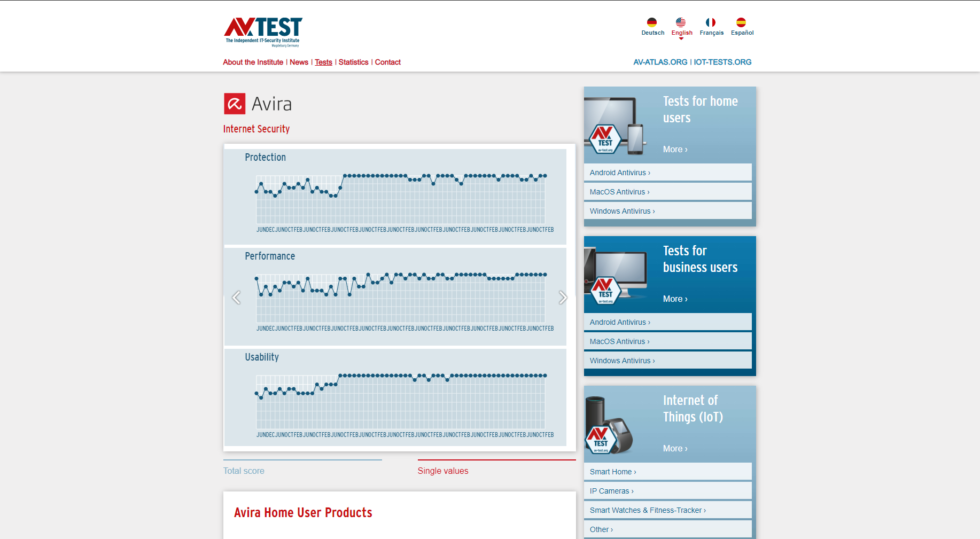Viewport: 980px width, 539px height.
Task: Open the Smart Home link
Action: [668, 472]
